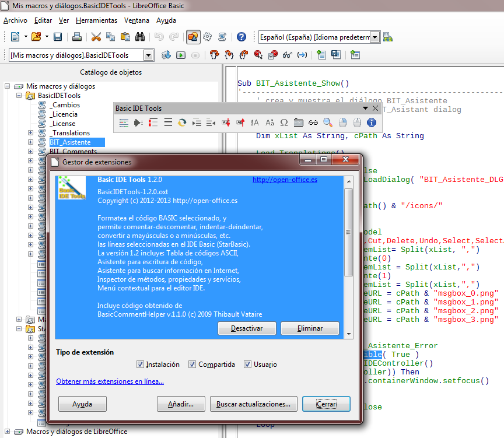Click the green Run macro icon
Screen dimensions: 504x438
point(181,55)
